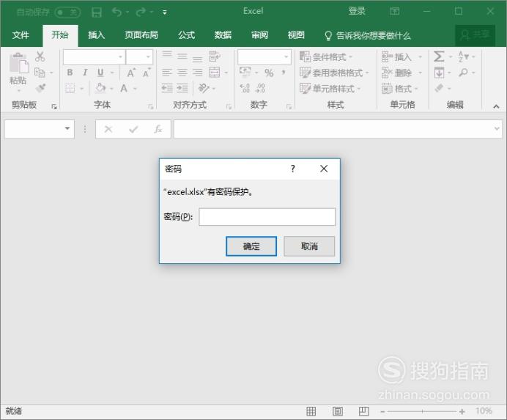This screenshot has width=507, height=420.
Task: Open the number format dropdown
Action: click(x=286, y=57)
